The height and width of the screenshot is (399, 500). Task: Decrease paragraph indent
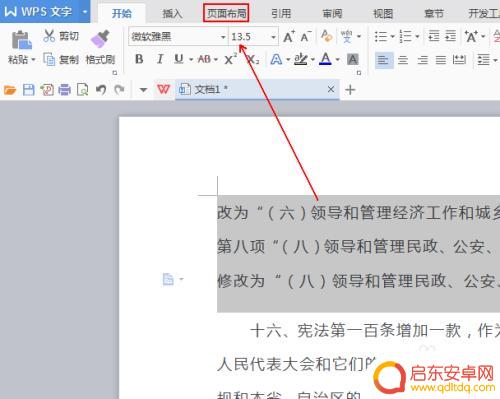point(434,36)
